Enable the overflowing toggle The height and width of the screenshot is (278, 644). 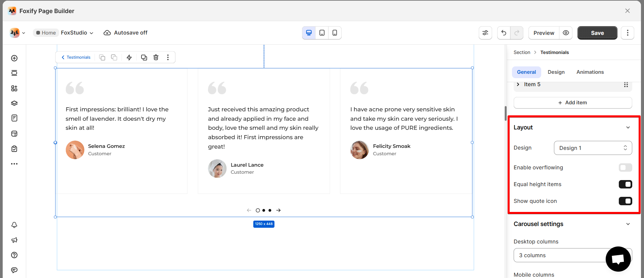click(625, 167)
